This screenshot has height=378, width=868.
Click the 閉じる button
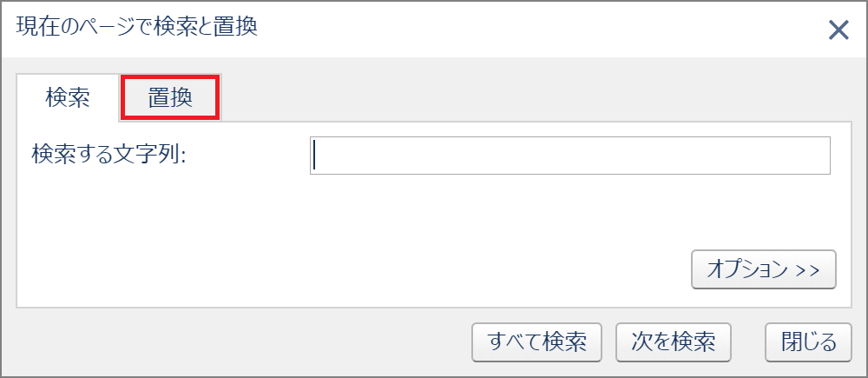(x=808, y=342)
